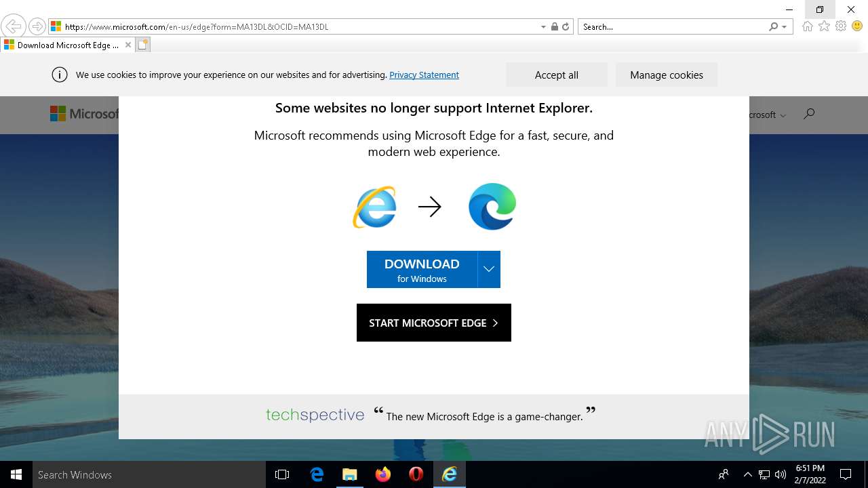Launch Opera from the taskbar
This screenshot has width=868, height=488.
(x=416, y=474)
